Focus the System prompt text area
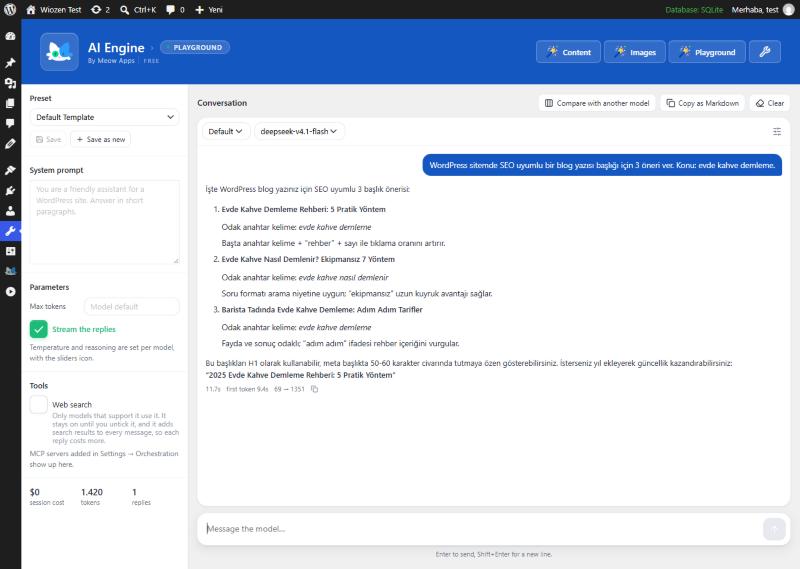Screen dimensions: 800x569 point(105,222)
